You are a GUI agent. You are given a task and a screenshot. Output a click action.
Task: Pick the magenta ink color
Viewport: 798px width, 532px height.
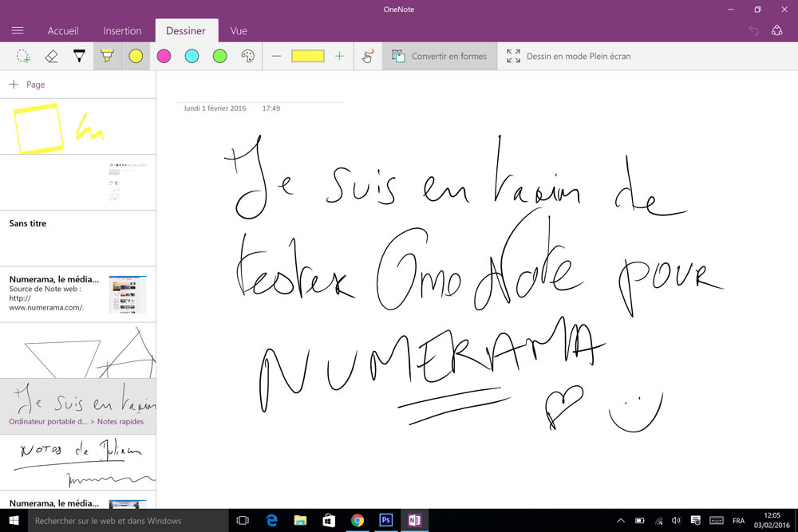[164, 56]
